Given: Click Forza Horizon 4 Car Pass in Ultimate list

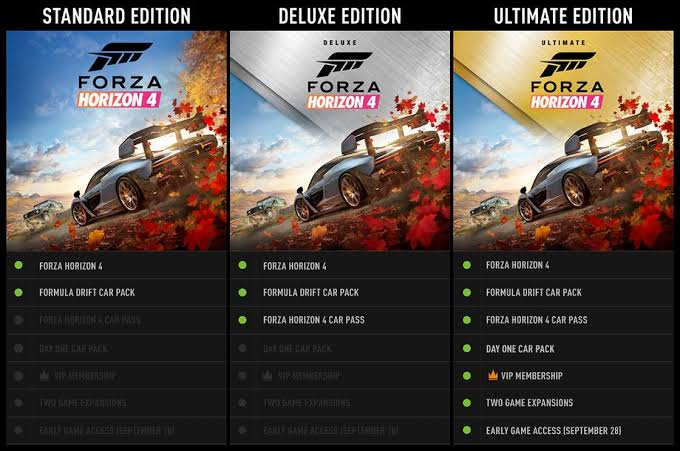Looking at the screenshot, I should click(x=536, y=320).
